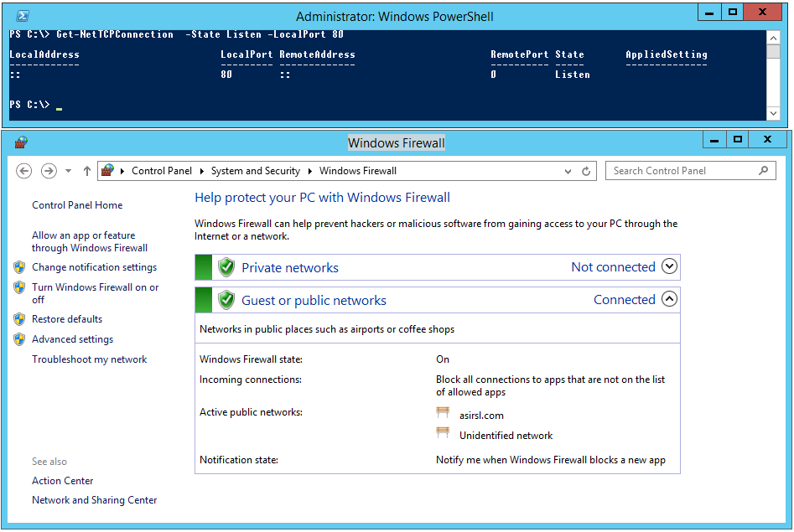Expand the Private networks section chevron

[669, 266]
